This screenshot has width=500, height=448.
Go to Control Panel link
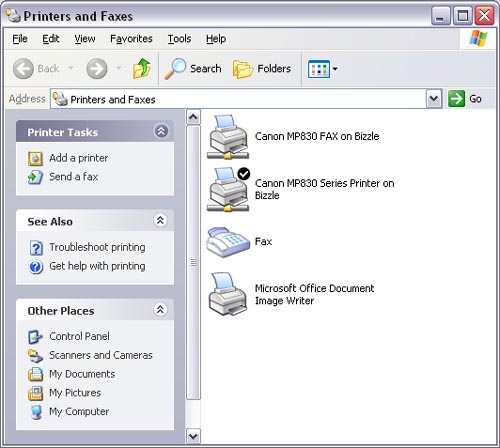pyautogui.click(x=79, y=336)
